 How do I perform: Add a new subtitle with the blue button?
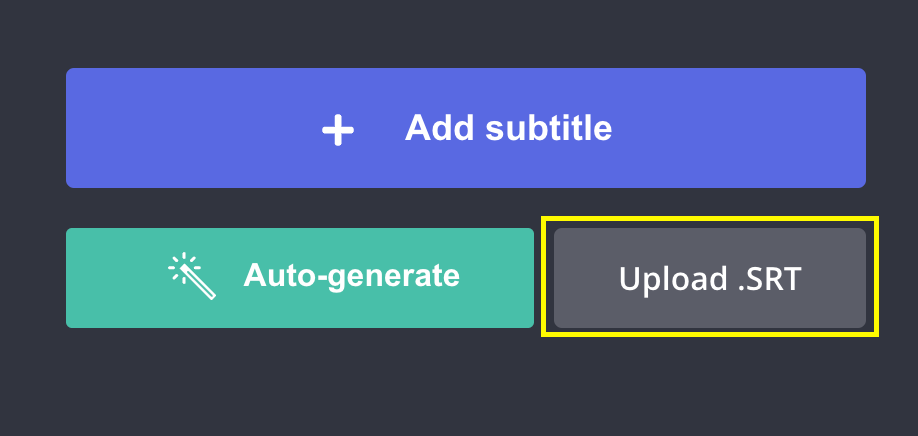pyautogui.click(x=465, y=128)
